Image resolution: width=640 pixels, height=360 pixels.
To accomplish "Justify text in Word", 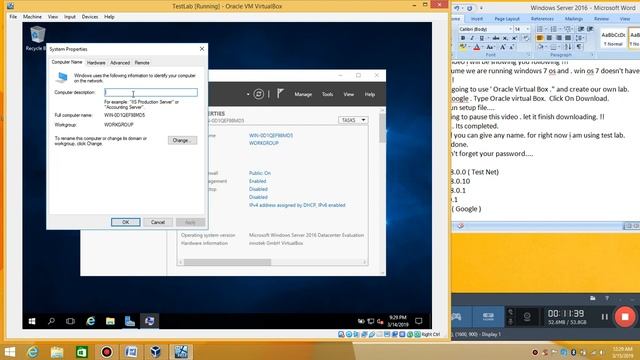I will pyautogui.click(x=568, y=38).
